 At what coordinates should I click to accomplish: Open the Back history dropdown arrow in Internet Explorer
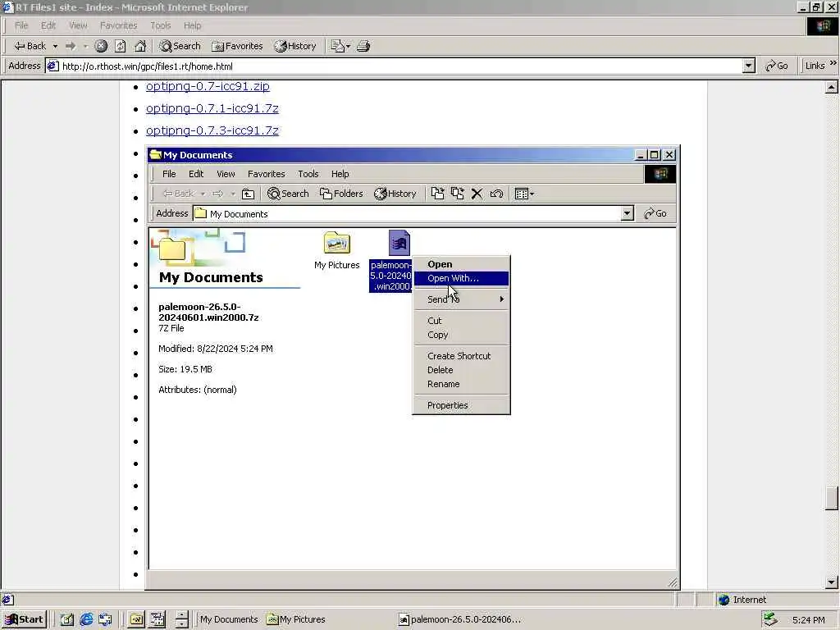55,46
